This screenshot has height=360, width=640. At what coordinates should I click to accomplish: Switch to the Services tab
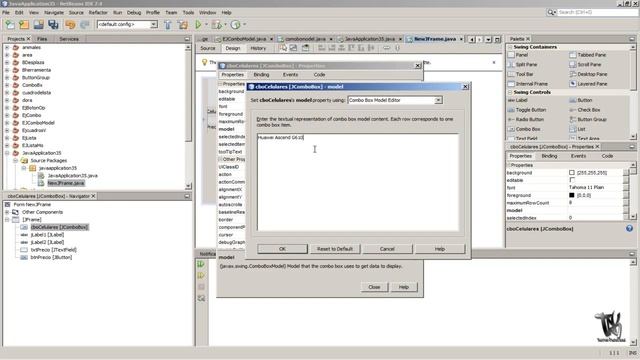tap(69, 39)
